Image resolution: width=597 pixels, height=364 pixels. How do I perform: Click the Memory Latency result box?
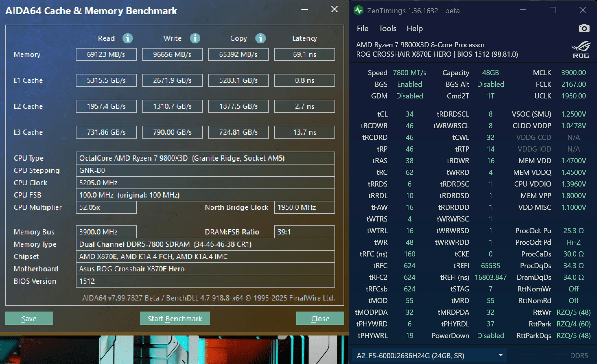click(x=305, y=54)
